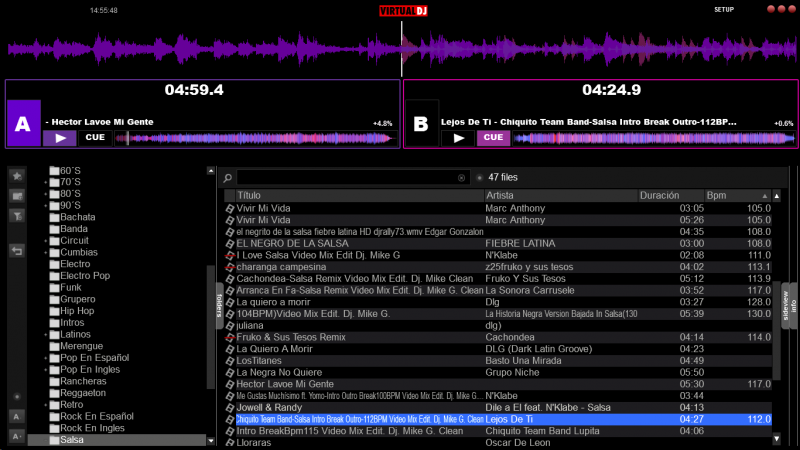Click in the deck A song waveform strip
The height and width of the screenshot is (450, 800).
tap(250, 138)
